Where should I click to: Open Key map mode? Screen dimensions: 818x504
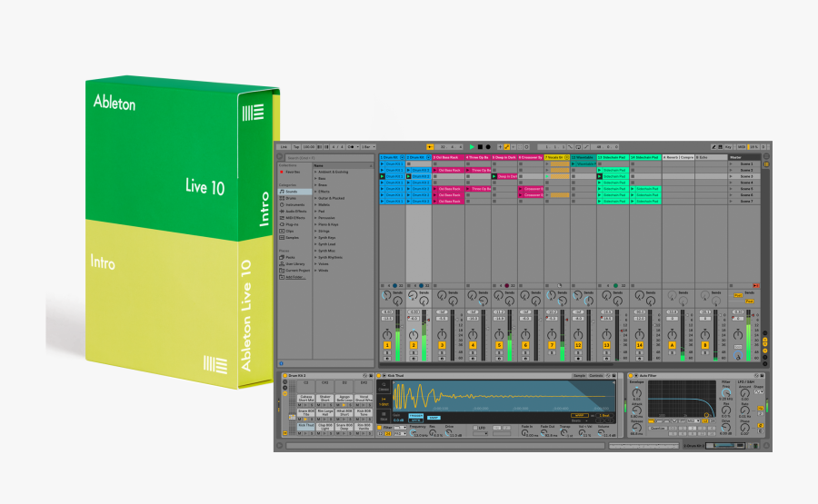(x=728, y=147)
